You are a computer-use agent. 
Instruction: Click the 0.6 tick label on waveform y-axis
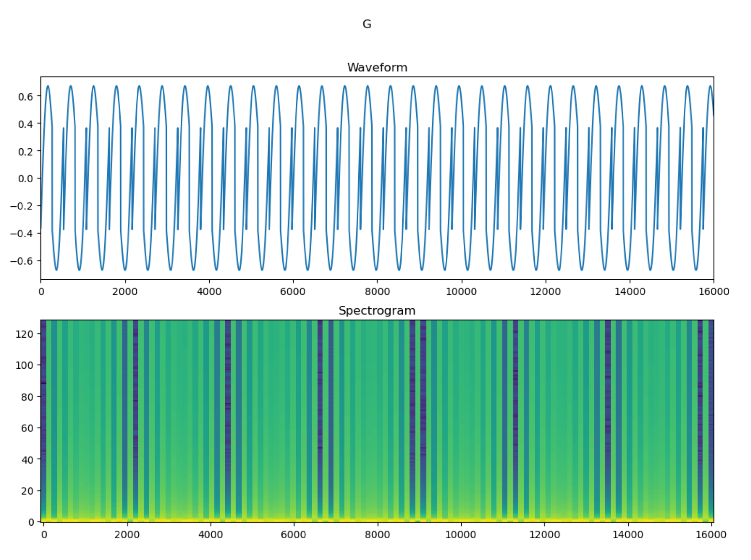tap(25, 97)
